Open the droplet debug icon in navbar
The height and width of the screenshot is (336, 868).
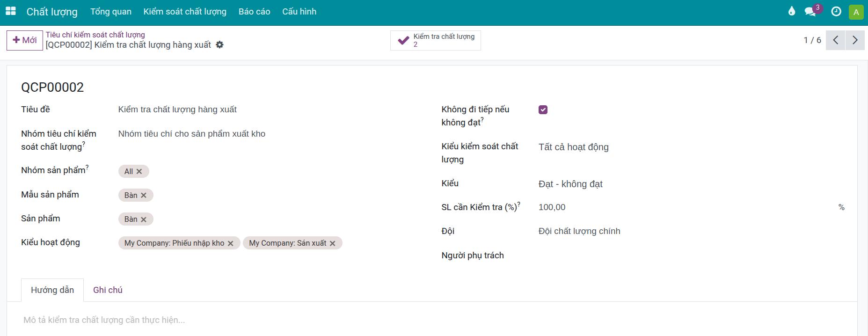792,11
